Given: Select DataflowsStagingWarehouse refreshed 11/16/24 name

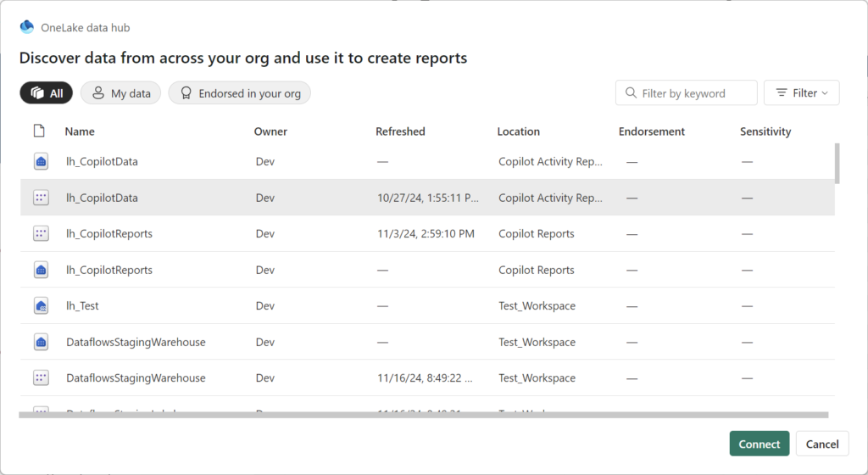Looking at the screenshot, I should click(136, 378).
